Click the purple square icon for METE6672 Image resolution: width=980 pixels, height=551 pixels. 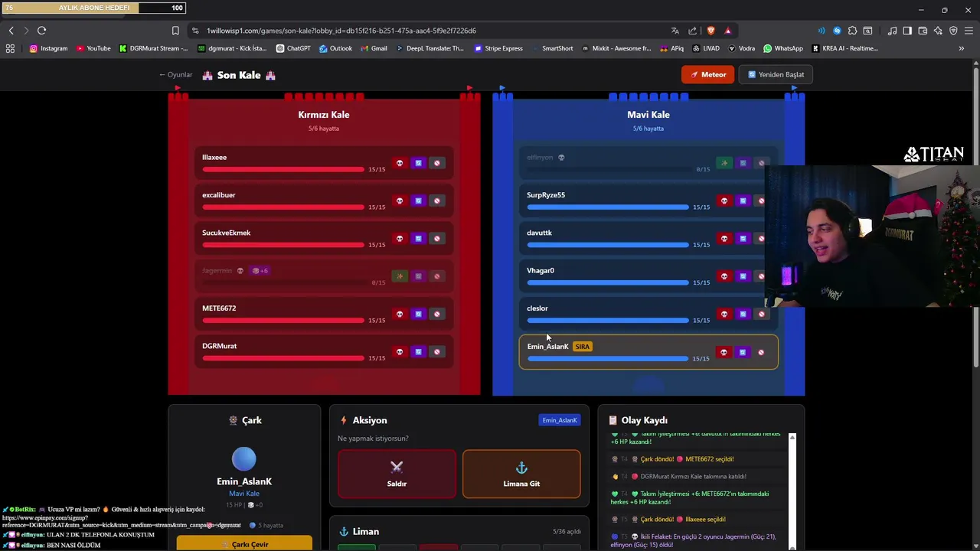[x=418, y=314]
